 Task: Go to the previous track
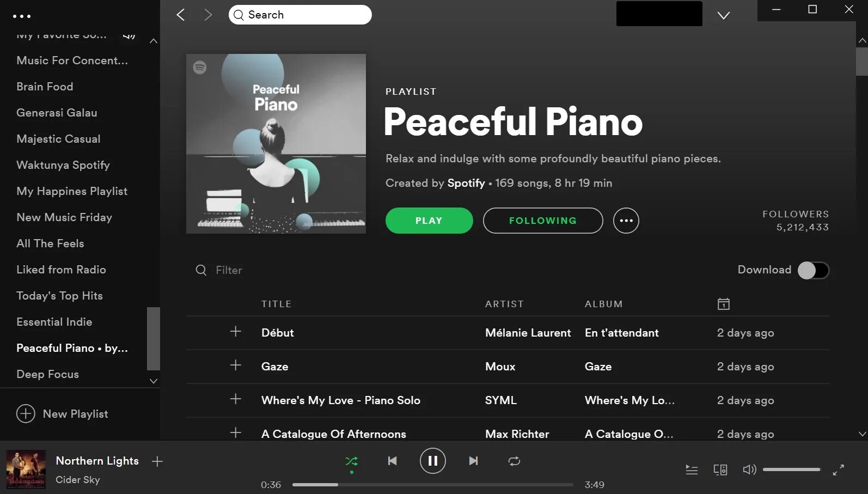click(x=392, y=461)
